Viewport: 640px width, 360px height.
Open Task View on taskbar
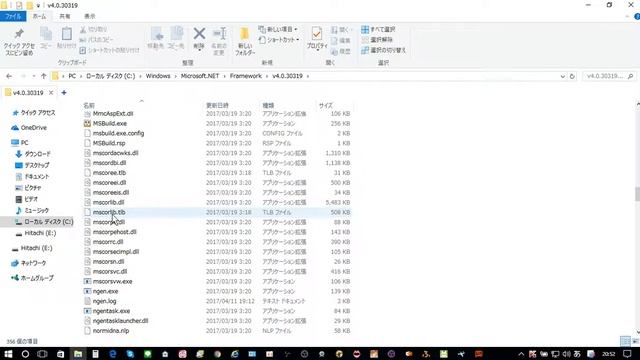[x=42, y=354]
